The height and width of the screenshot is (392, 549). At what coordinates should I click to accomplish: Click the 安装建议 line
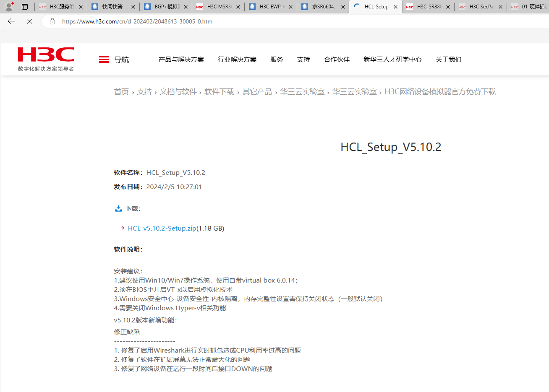(128, 271)
